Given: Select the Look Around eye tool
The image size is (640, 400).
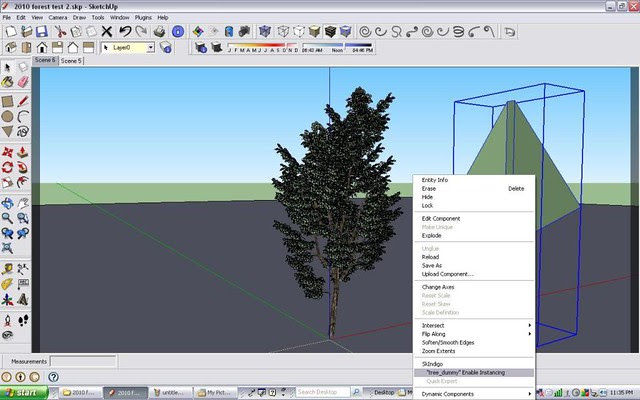Looking at the screenshot, I should (x=7, y=335).
